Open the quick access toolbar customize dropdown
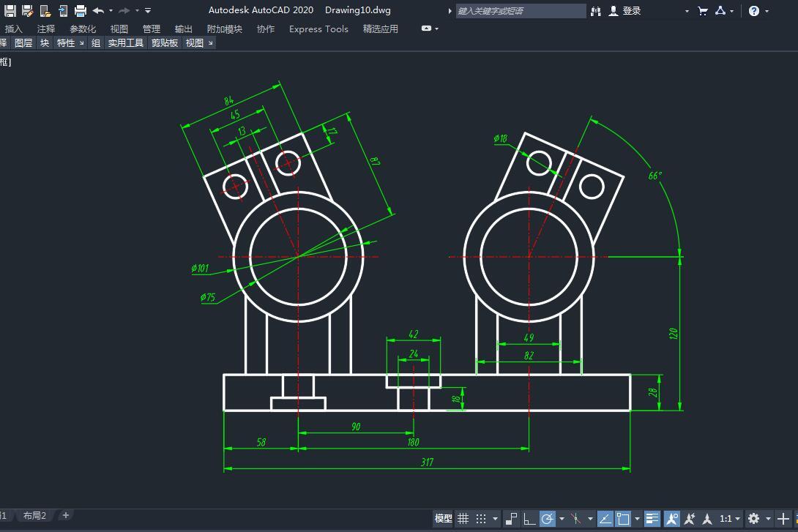798x532 pixels. [x=148, y=11]
